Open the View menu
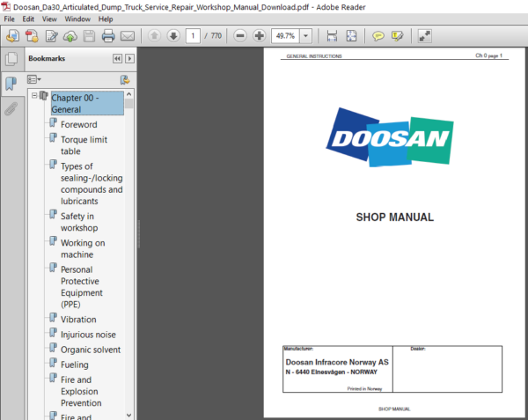Image resolution: width=528 pixels, height=420 pixels. (x=49, y=18)
